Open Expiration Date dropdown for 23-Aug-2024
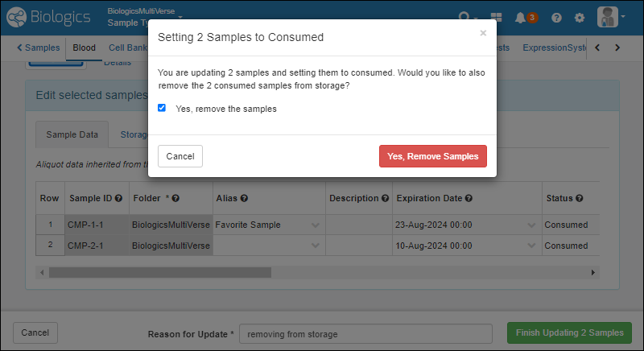This screenshot has height=351, width=644. pyautogui.click(x=531, y=225)
